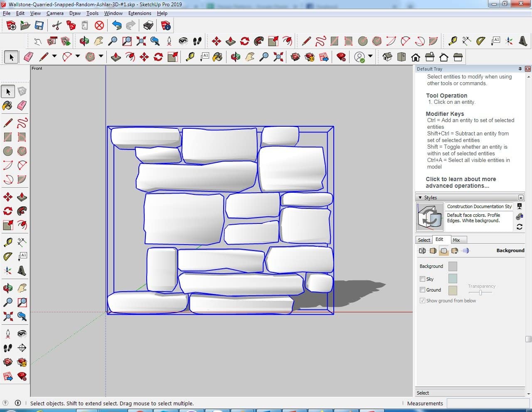Enable the Ground checkbox
Screen dimensions: 532x412
coord(422,290)
